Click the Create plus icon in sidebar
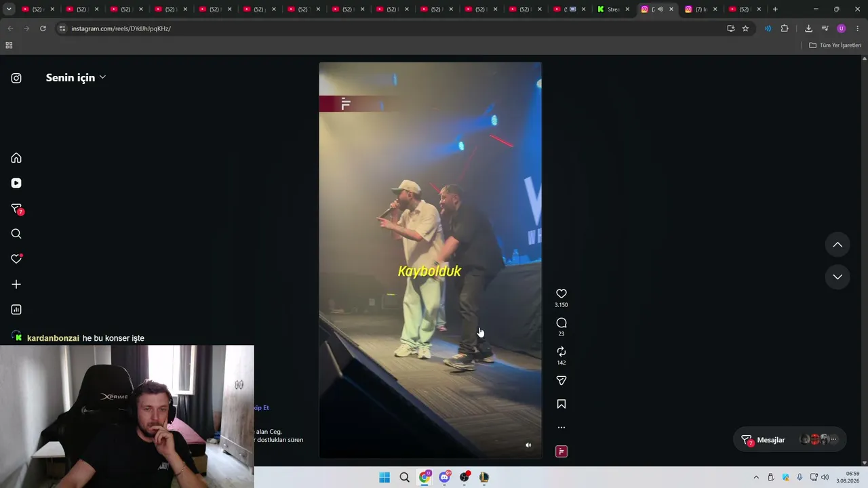 point(16,285)
